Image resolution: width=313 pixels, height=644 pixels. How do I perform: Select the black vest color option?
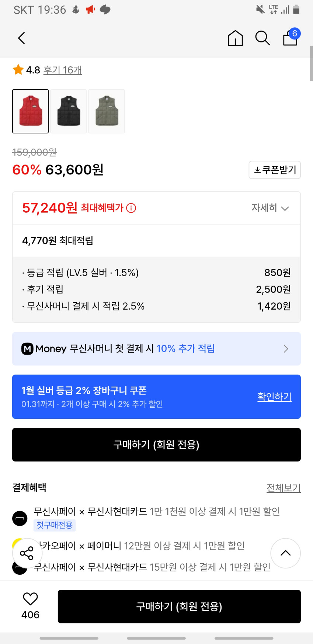pyautogui.click(x=69, y=111)
